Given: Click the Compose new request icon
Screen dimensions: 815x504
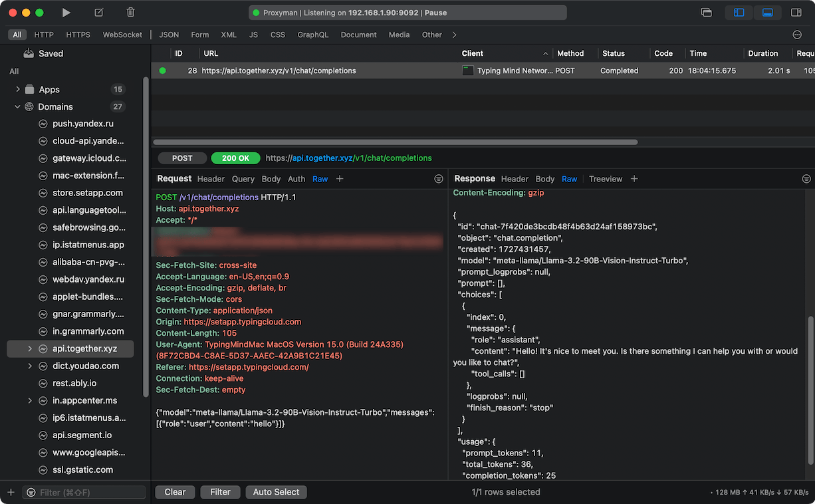Looking at the screenshot, I should (x=98, y=13).
